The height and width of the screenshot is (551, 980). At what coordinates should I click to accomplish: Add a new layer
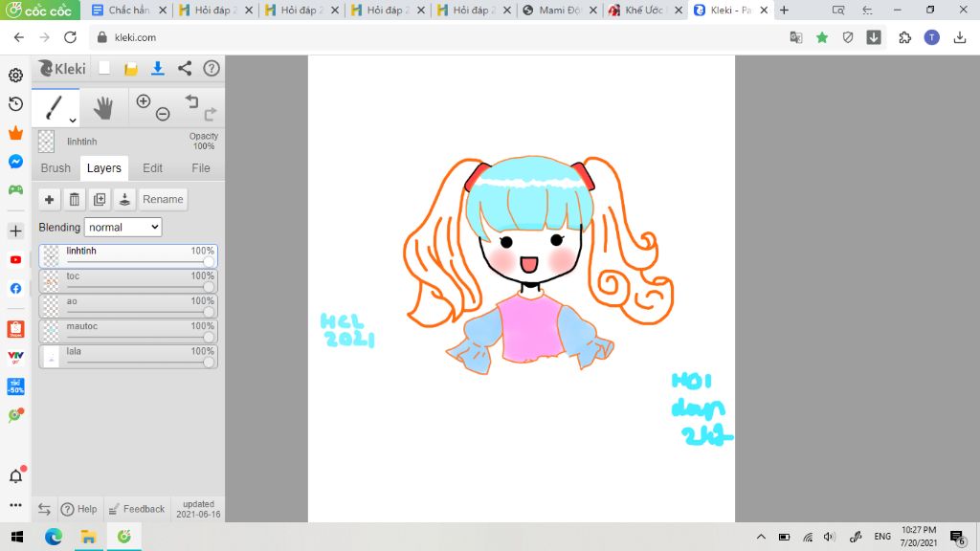tap(49, 199)
